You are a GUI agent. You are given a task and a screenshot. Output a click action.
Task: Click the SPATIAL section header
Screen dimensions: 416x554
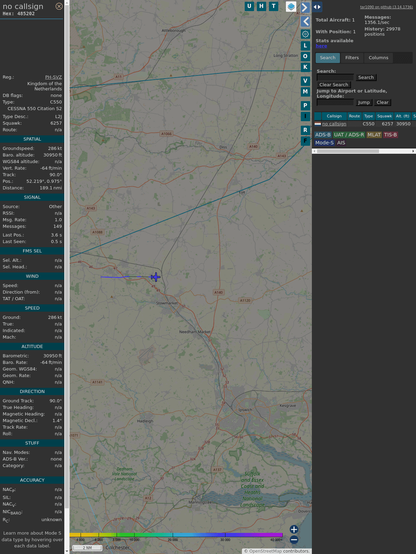point(32,139)
